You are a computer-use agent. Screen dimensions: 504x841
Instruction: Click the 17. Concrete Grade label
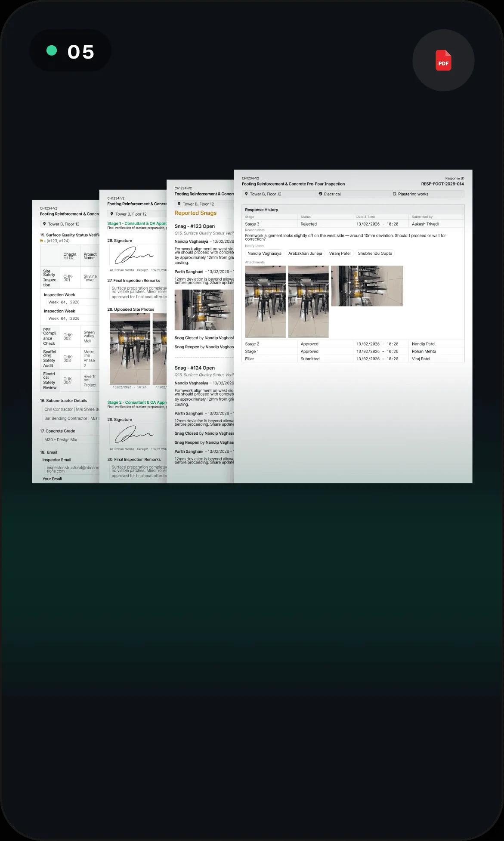[57, 431]
